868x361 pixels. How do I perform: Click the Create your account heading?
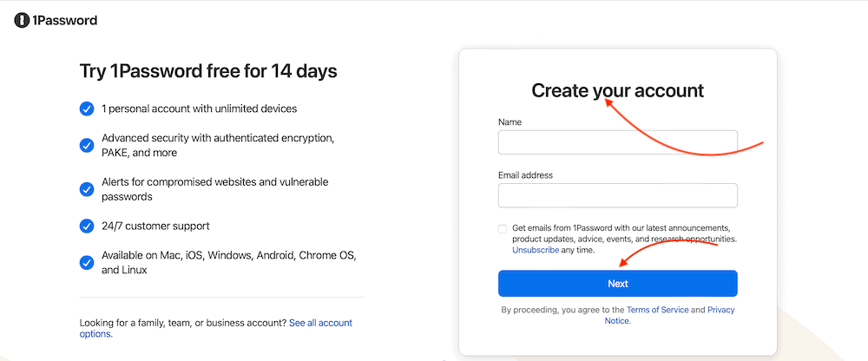[617, 90]
